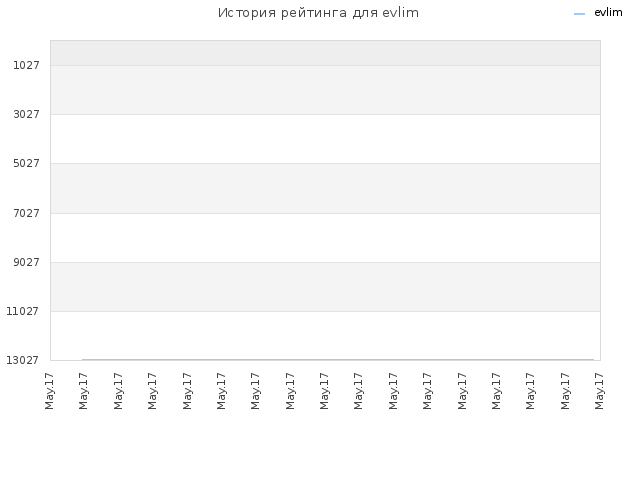The height and width of the screenshot is (480, 640).
Task: Select the chart title История рейтинга для evlim
Action: 318,13
